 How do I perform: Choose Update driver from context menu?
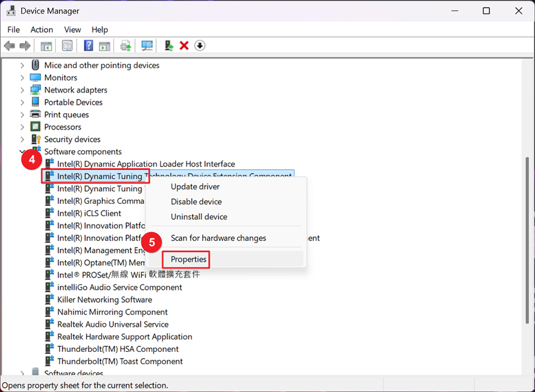(195, 187)
